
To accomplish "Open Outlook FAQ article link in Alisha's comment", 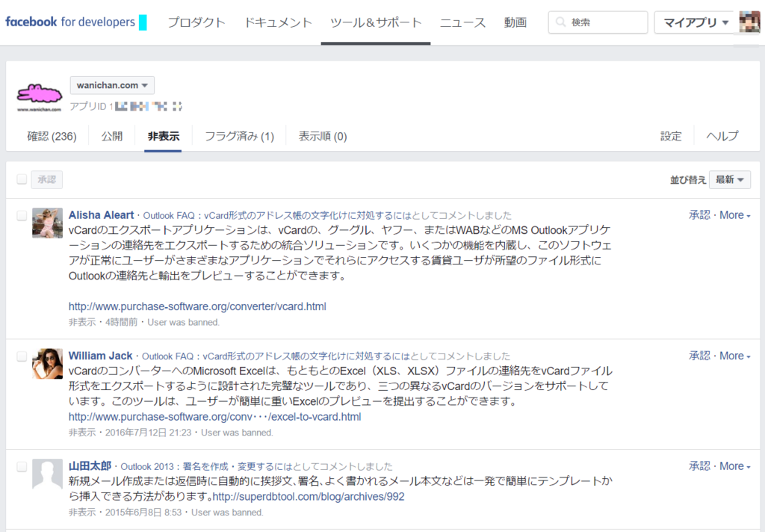I will pyautogui.click(x=277, y=216).
